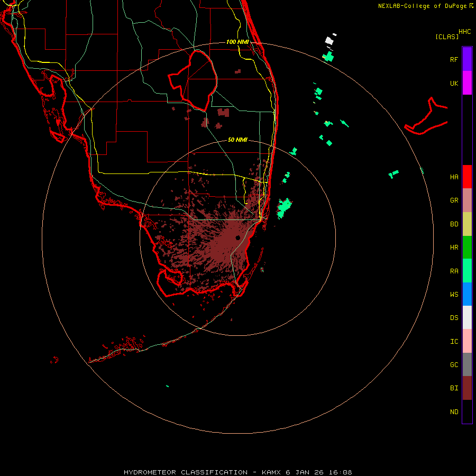Click the 'WS' legend label
The height and width of the screenshot is (476, 476).
(454, 294)
